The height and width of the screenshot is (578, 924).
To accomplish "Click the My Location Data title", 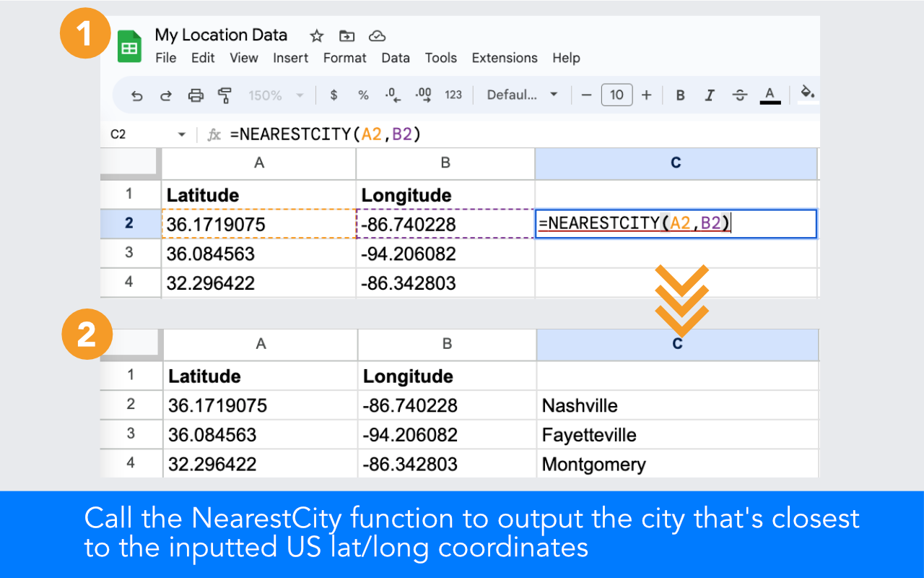I will 221,35.
